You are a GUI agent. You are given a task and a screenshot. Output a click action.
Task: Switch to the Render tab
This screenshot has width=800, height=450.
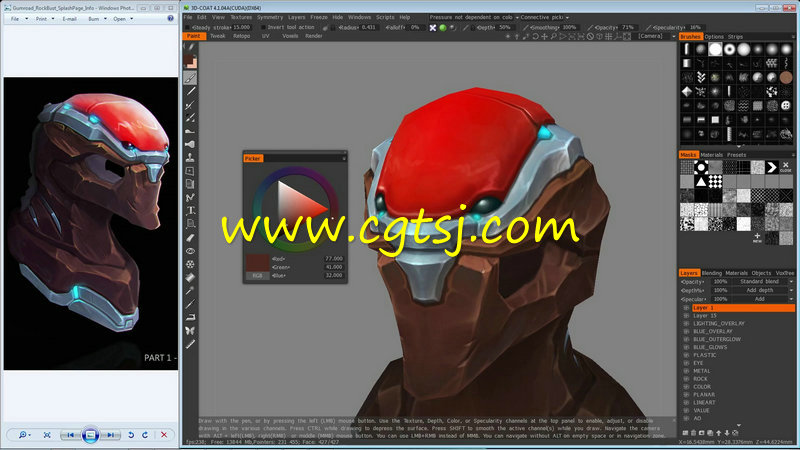pos(314,36)
